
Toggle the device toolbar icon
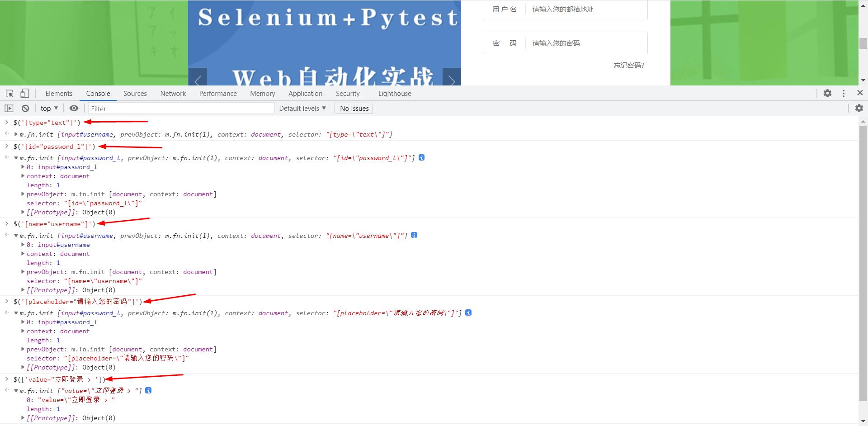(25, 94)
